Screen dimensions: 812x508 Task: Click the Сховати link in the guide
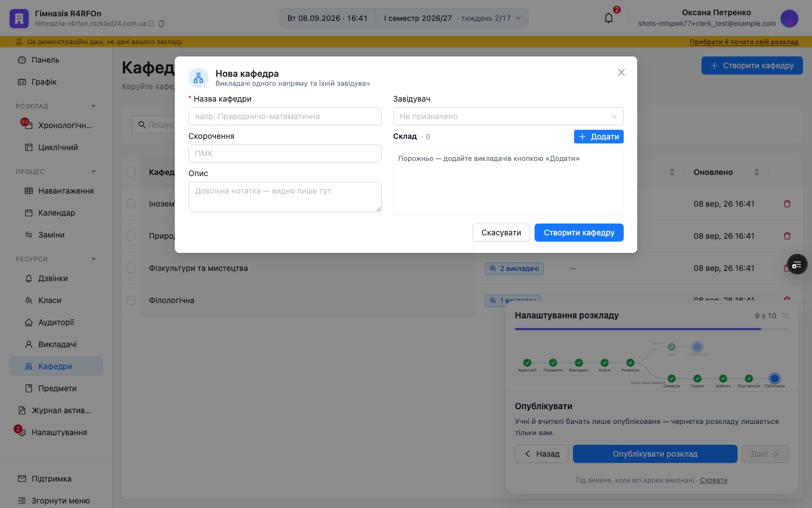click(714, 480)
